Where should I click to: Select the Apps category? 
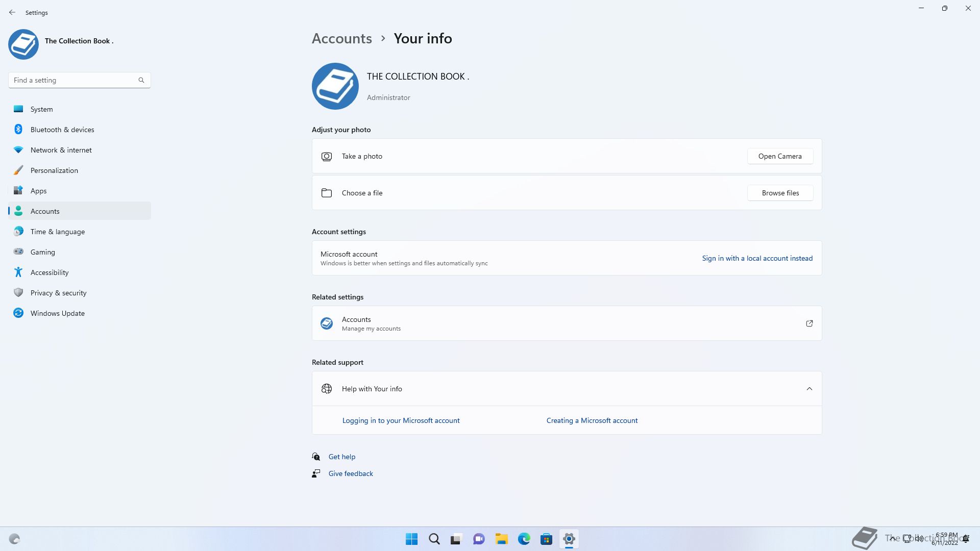[80, 191]
